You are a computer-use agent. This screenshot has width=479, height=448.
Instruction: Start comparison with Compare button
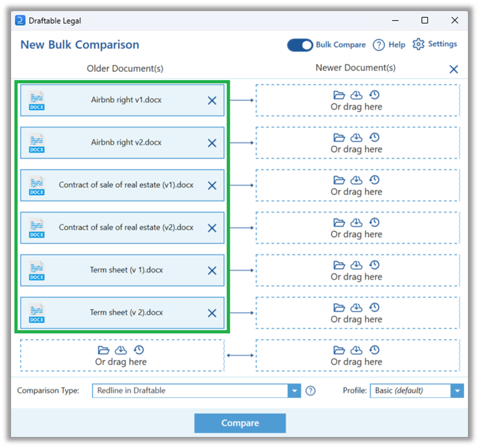tap(240, 423)
